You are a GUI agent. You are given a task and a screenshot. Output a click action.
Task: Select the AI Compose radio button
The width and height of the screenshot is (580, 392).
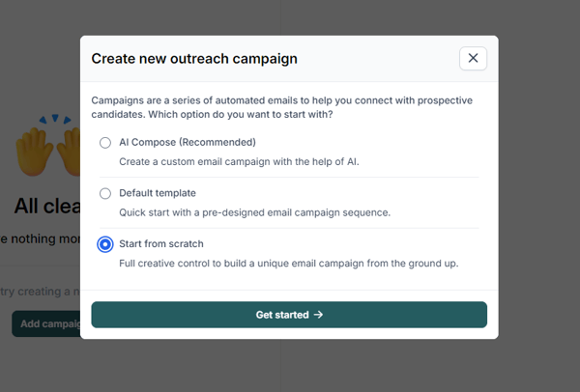(105, 143)
